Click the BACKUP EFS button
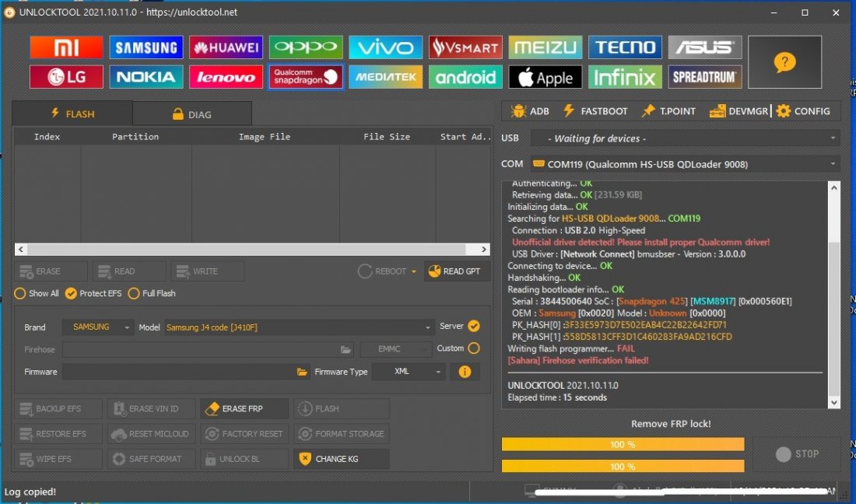This screenshot has width=856, height=504. click(58, 408)
